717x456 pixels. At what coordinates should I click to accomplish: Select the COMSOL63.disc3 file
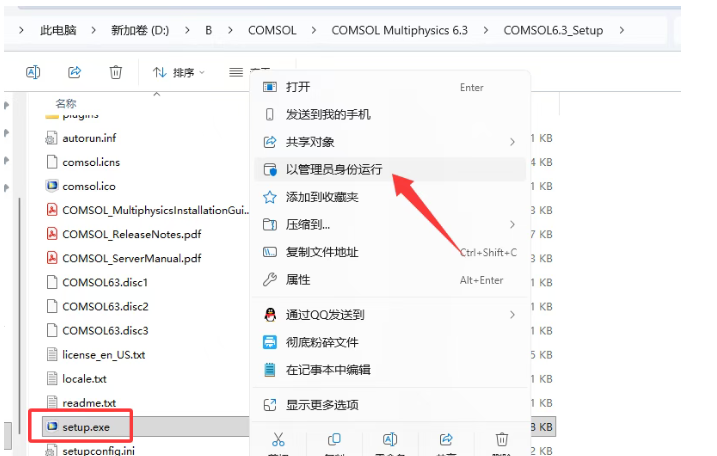tap(105, 331)
